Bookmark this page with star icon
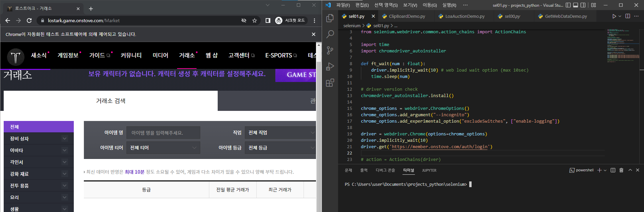644x212 pixels. coord(255,20)
